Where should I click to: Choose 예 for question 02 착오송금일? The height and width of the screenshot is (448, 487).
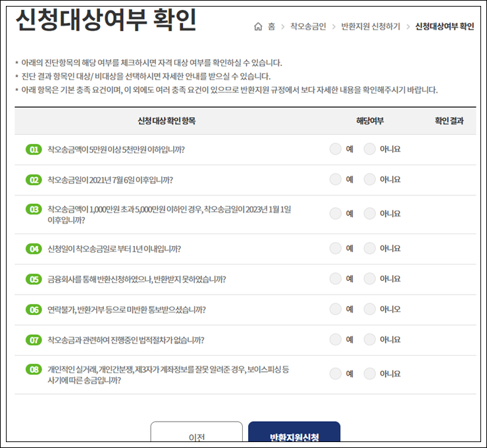pos(336,180)
